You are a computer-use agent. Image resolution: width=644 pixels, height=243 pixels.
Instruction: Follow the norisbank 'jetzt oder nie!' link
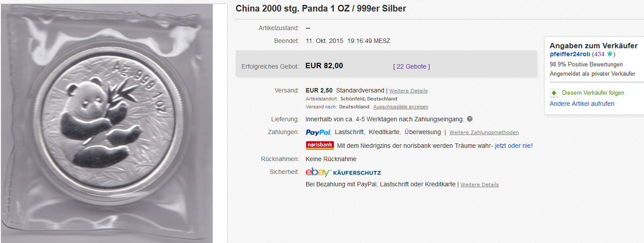pos(514,146)
